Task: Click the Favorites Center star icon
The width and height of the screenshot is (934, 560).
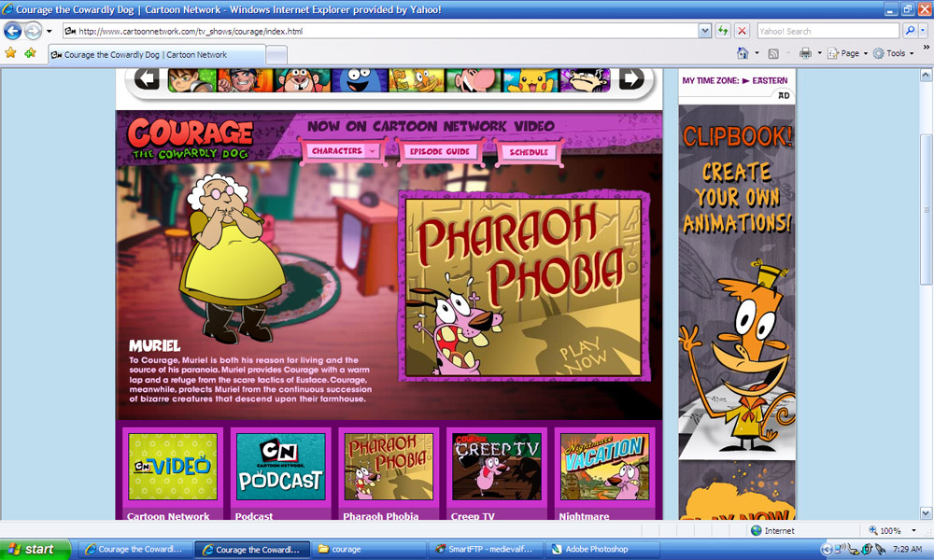Action: 10,53
